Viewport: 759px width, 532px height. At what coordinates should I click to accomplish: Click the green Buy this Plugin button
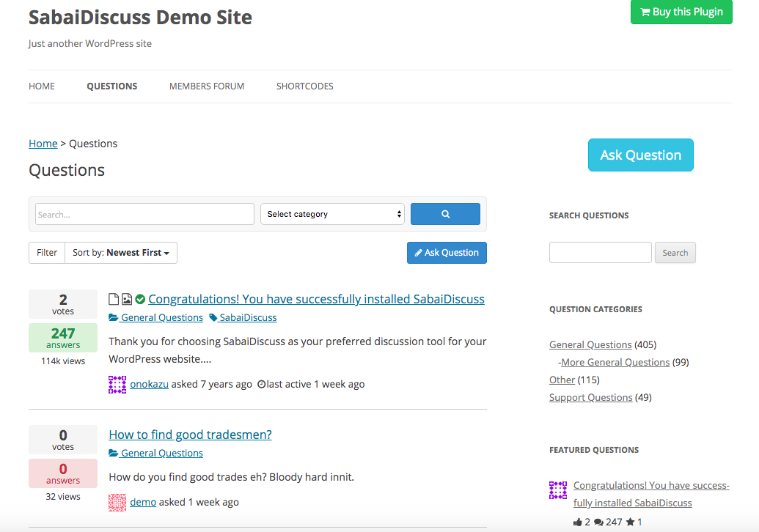click(681, 12)
